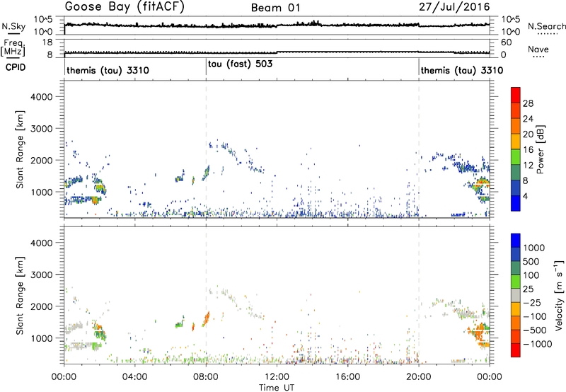The width and height of the screenshot is (566, 392).
Task: Click the blue swatch at top of Velocity colorbar
Action: click(x=516, y=241)
